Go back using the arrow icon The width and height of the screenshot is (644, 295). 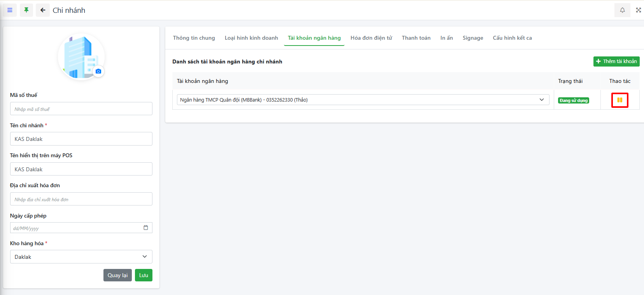pos(43,10)
